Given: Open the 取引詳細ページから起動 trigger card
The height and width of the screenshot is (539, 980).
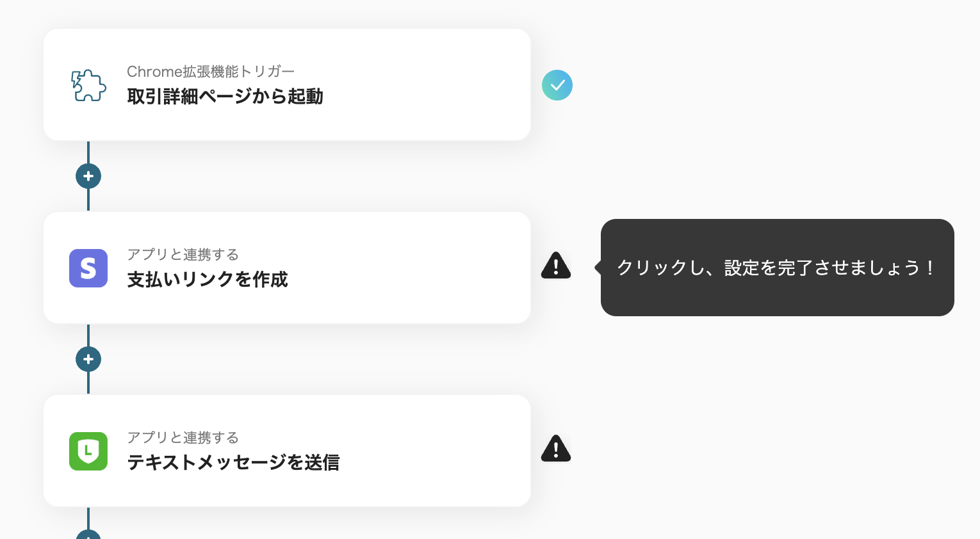Looking at the screenshot, I should click(x=225, y=97).
